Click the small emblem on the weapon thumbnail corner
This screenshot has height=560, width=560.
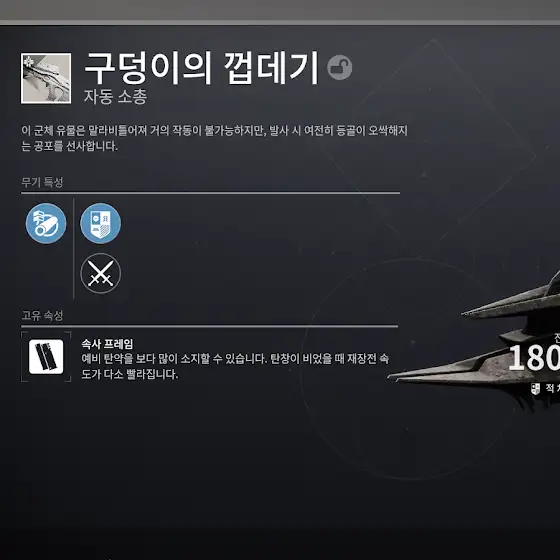point(28,62)
